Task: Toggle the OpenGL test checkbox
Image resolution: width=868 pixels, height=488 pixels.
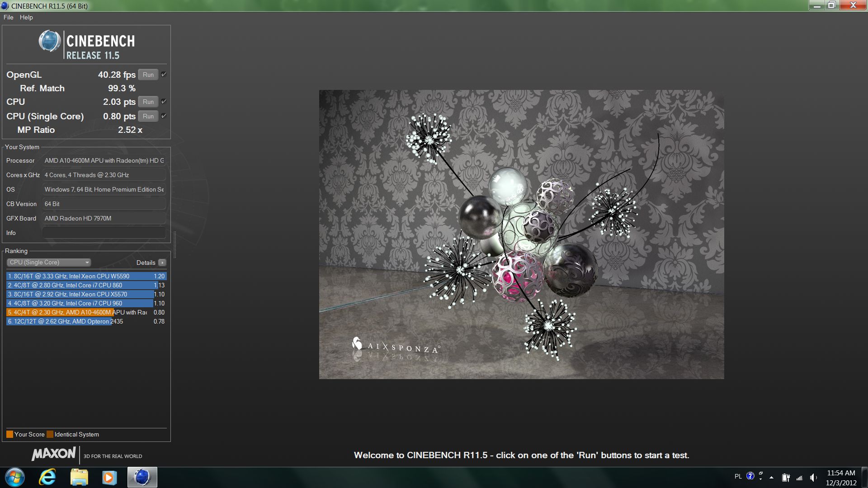Action: coord(164,75)
